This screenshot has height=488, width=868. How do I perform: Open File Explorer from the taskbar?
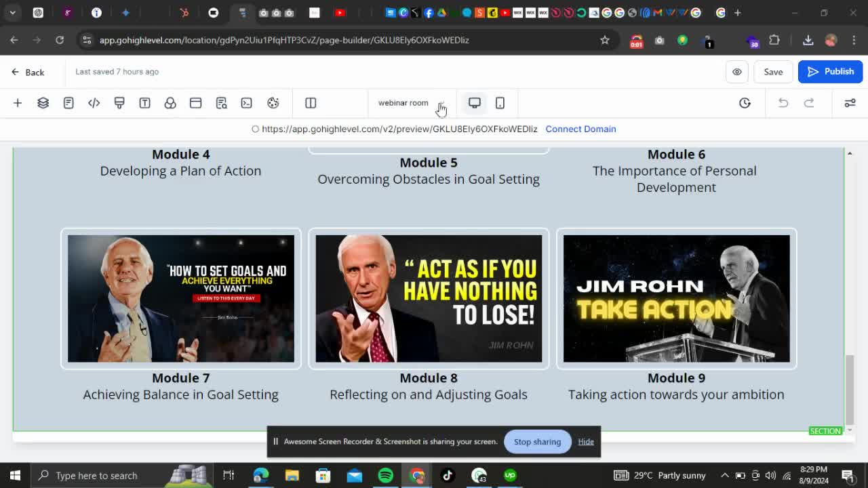tap(292, 475)
